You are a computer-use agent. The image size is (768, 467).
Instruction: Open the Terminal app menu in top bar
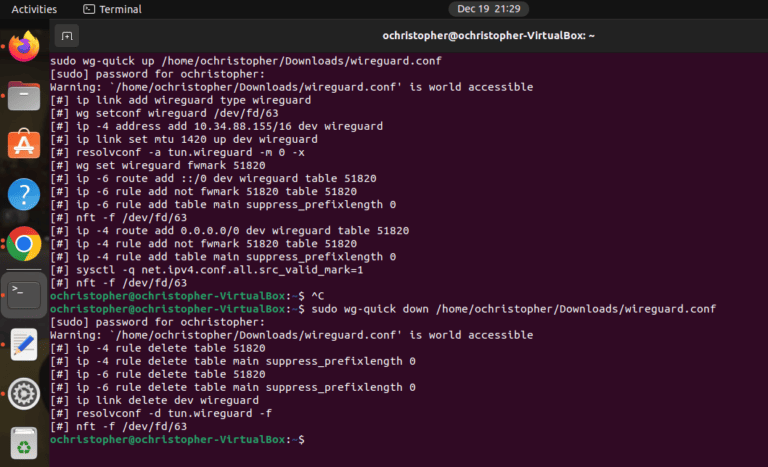(x=112, y=9)
